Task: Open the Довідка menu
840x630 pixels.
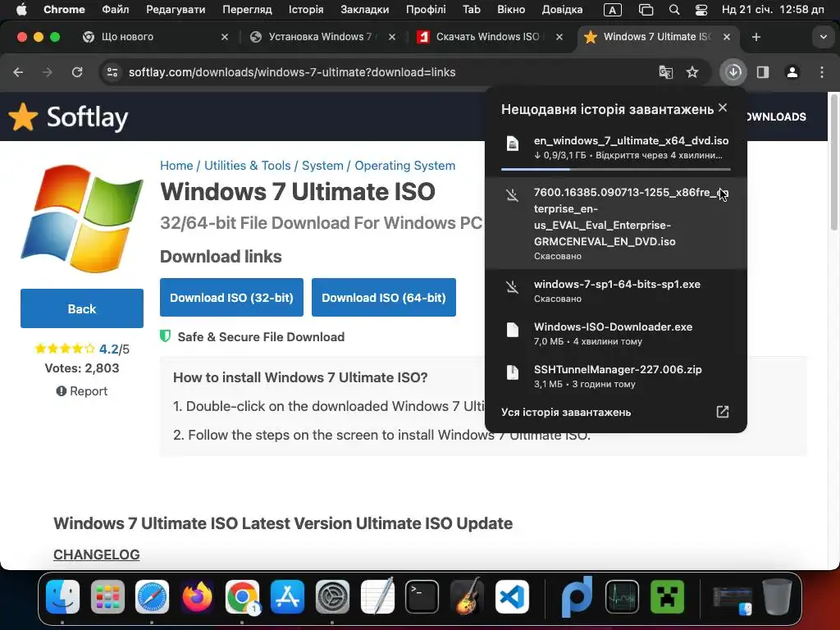Action: click(562, 10)
